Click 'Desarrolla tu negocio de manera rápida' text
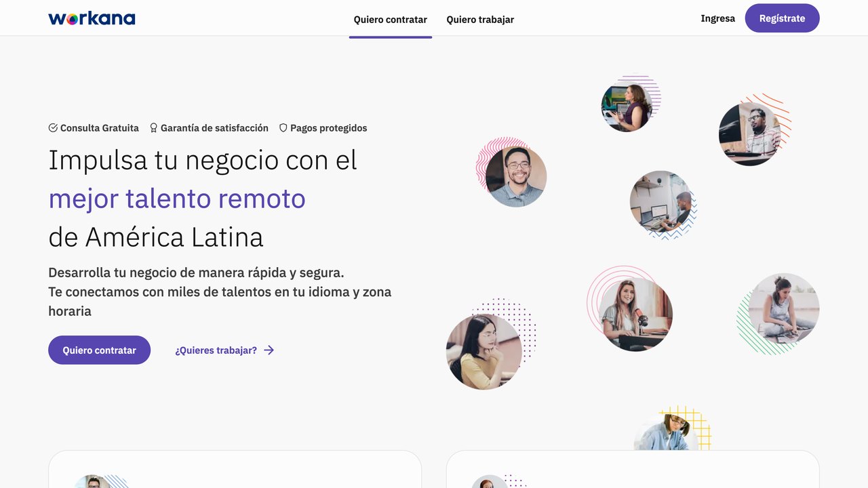The height and width of the screenshot is (488, 868). click(197, 272)
